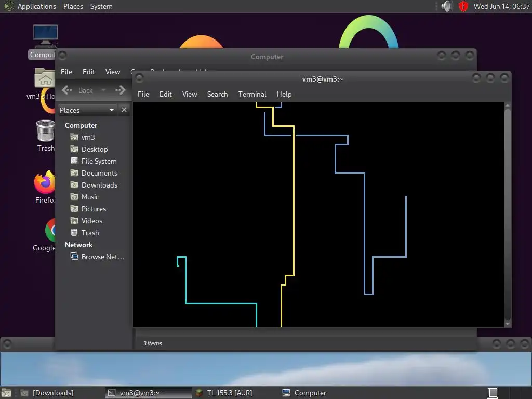Click the Music folder icon in sidebar
The image size is (532, 399).
click(x=74, y=197)
